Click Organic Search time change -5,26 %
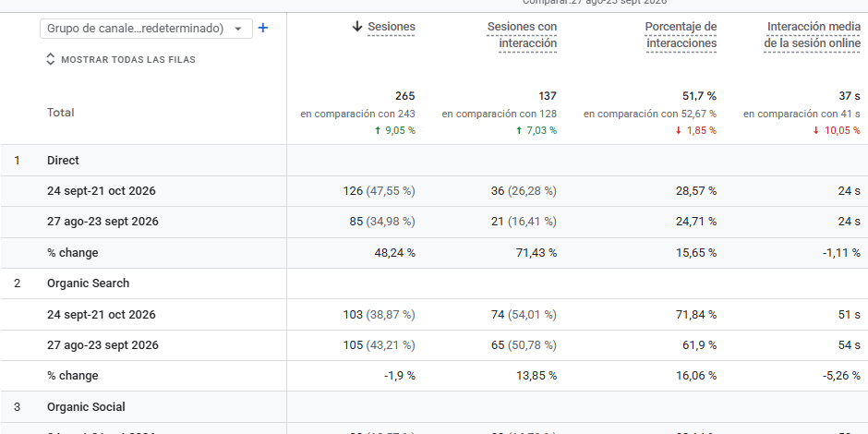This screenshot has width=868, height=434. coord(841,375)
